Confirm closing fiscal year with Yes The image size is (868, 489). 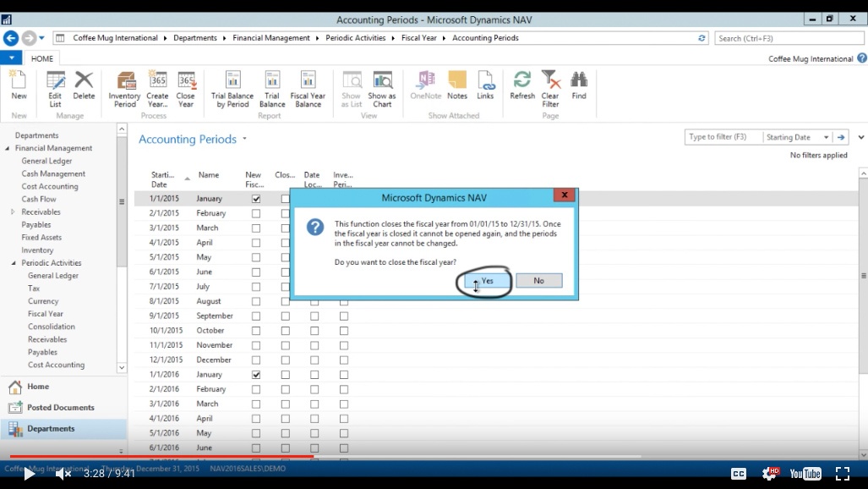click(x=487, y=281)
